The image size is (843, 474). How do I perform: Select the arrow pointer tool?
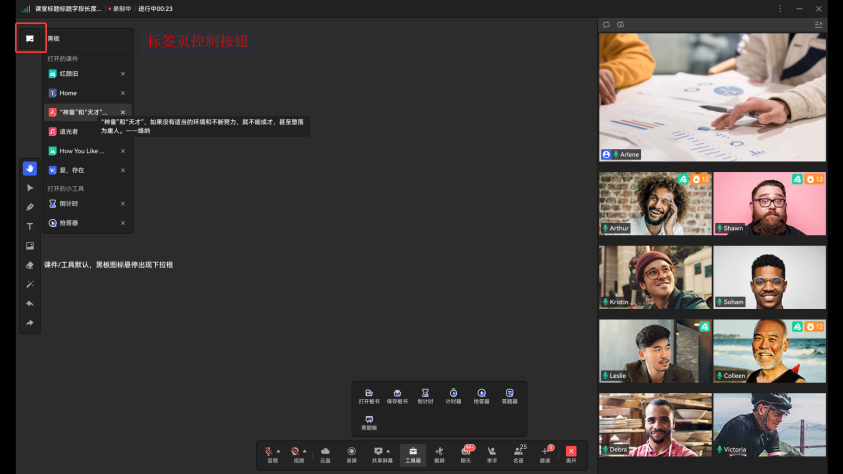(30, 188)
